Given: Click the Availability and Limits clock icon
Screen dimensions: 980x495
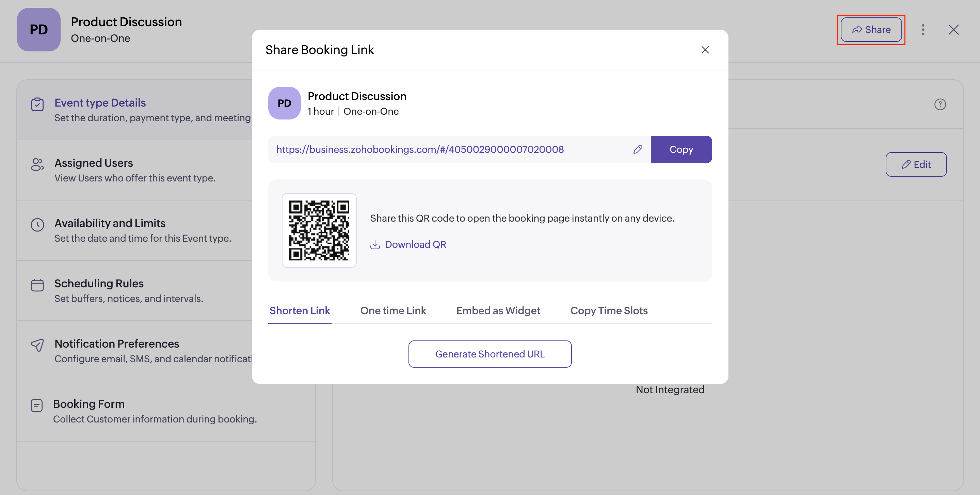Looking at the screenshot, I should coord(37,224).
